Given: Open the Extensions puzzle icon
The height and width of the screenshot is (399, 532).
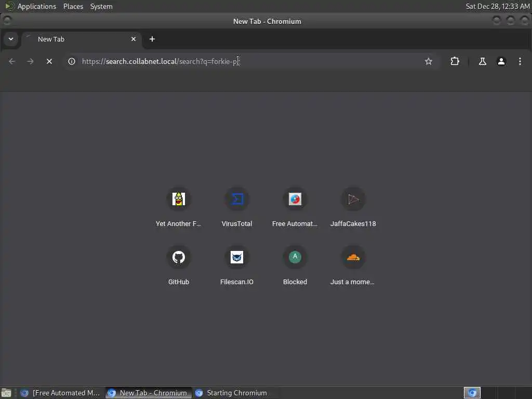Looking at the screenshot, I should coord(455,61).
